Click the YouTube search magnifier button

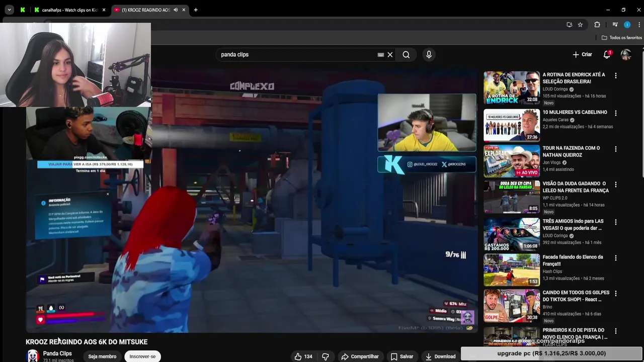406,54
